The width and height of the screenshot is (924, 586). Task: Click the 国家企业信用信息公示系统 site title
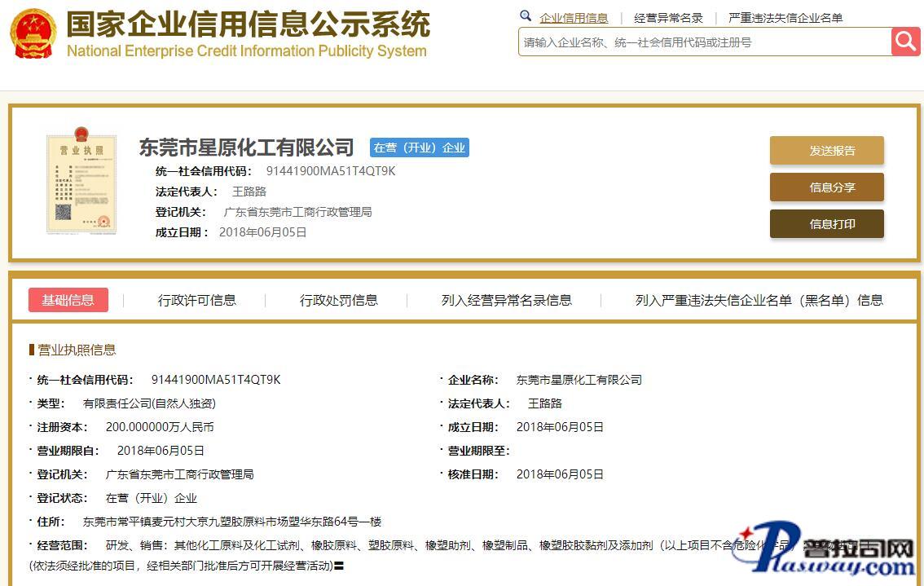click(248, 24)
